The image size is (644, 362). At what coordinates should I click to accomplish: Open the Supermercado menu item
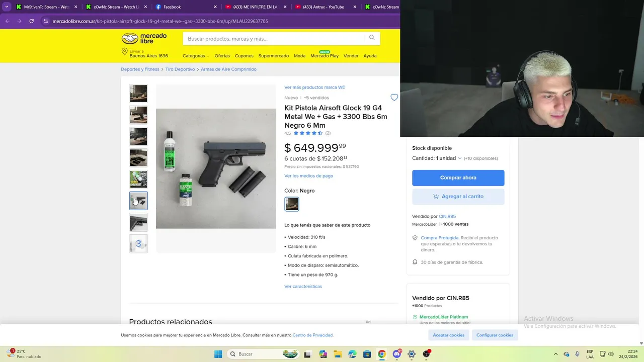pos(274,56)
